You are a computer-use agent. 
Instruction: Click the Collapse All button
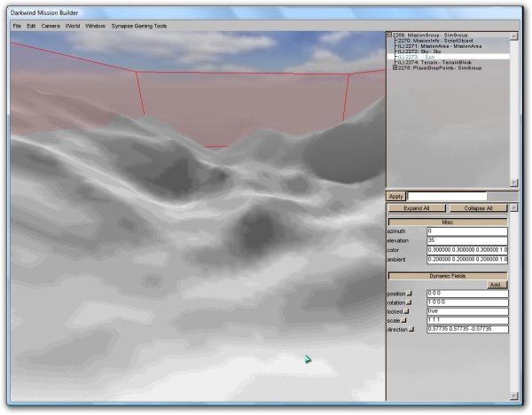click(477, 207)
